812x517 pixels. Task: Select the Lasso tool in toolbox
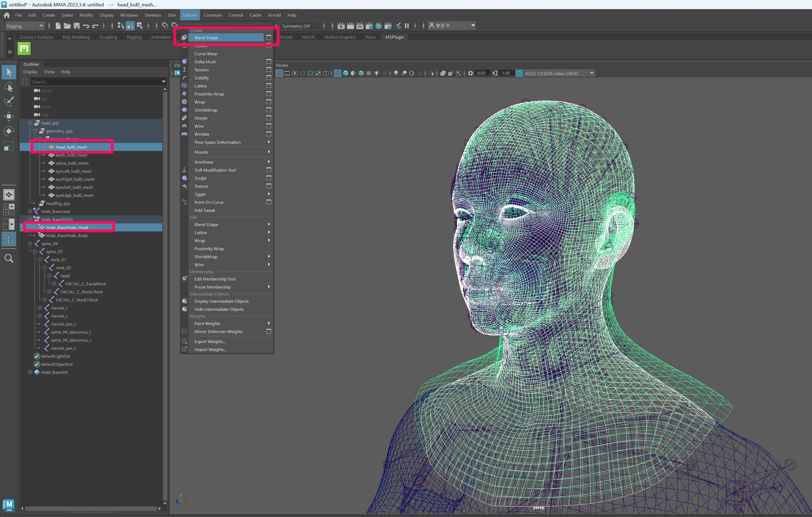(9, 87)
